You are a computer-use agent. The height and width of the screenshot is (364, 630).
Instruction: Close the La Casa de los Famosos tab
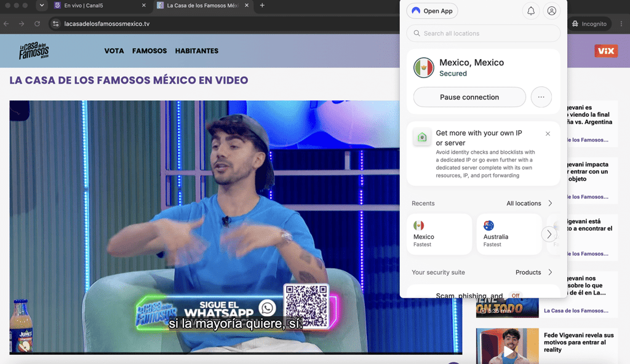[247, 6]
